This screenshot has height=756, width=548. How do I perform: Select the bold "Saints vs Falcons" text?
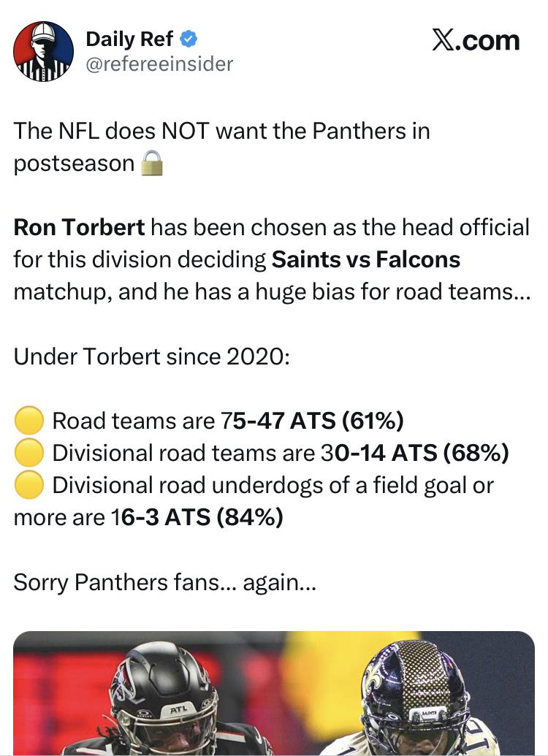tap(366, 260)
